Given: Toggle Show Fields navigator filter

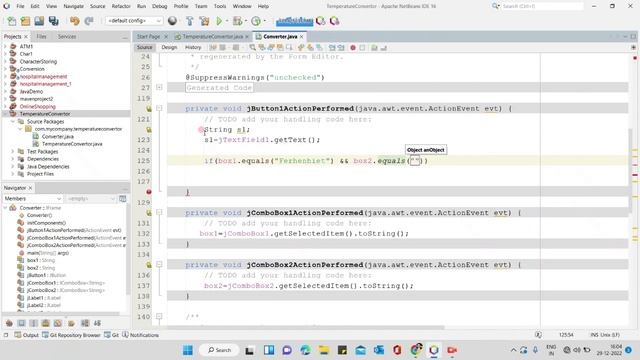Looking at the screenshot, I should (x=22, y=323).
